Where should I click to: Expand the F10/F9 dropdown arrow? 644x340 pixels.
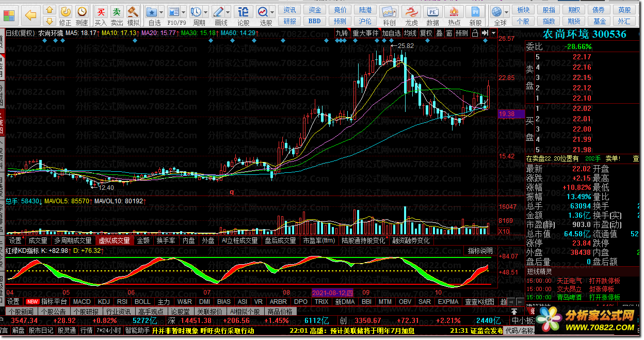click(x=184, y=11)
